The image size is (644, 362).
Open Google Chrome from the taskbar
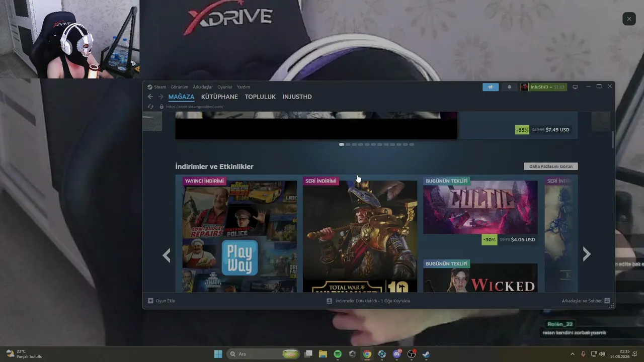367,354
